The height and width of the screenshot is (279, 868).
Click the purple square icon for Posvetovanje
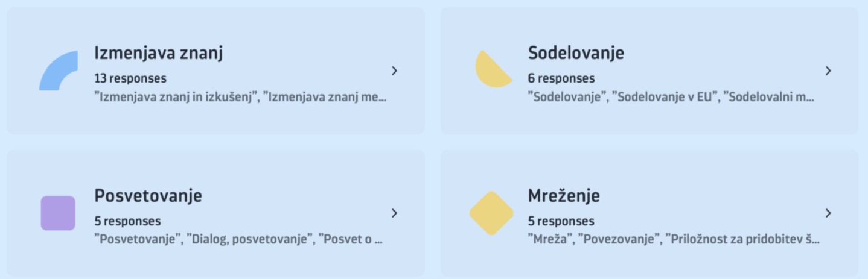(x=58, y=213)
